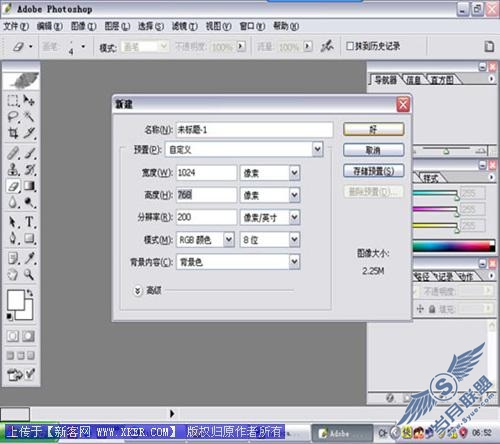The image size is (500, 444).
Task: Select the Type tool
Action: click(29, 222)
